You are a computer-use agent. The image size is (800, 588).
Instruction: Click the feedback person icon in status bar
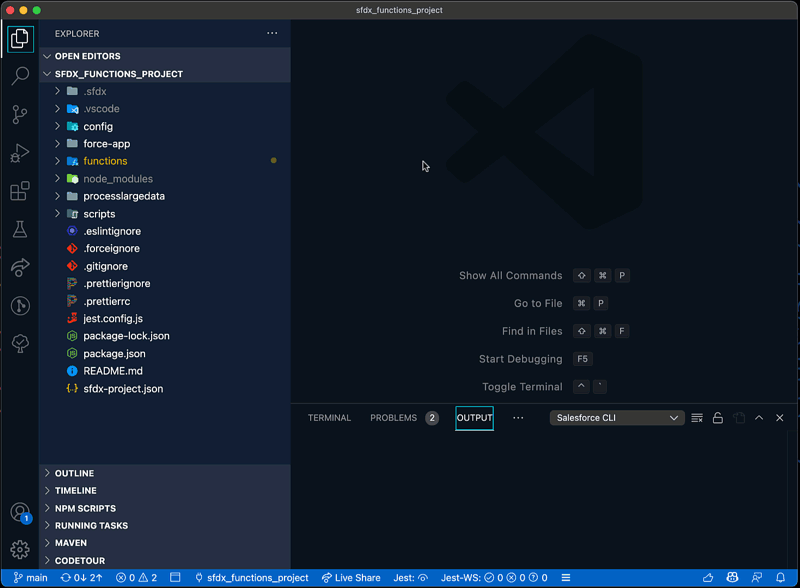(x=757, y=578)
